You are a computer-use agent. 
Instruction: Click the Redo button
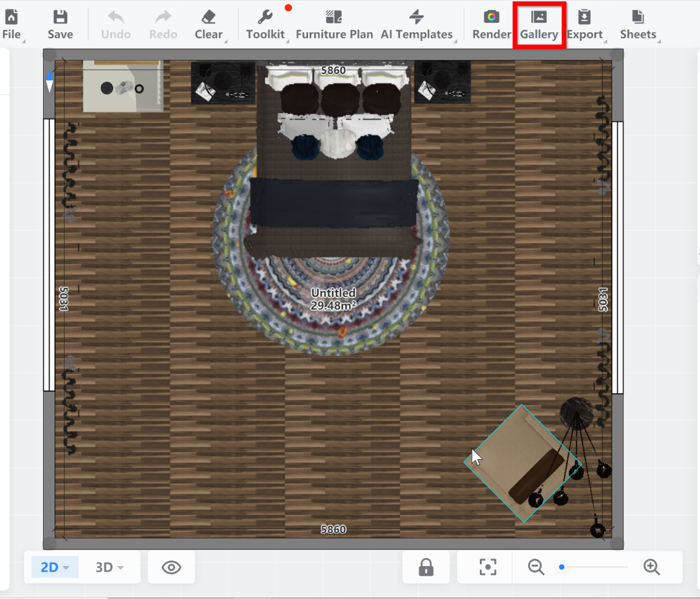pos(163,24)
